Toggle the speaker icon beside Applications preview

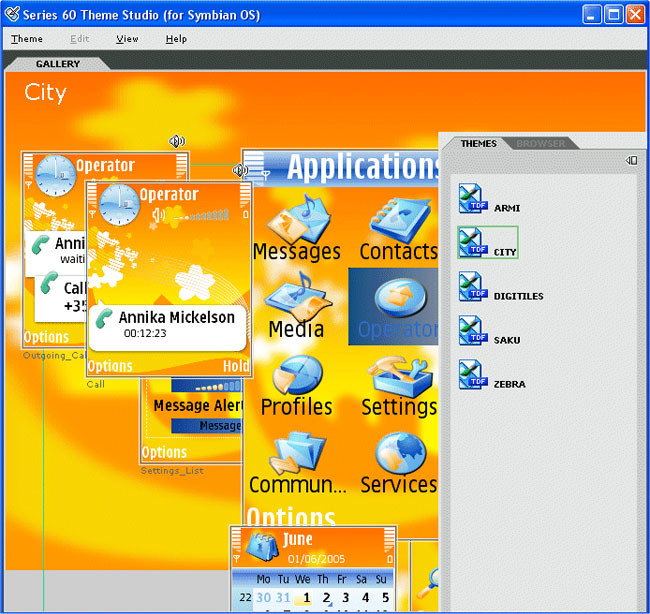pos(240,170)
